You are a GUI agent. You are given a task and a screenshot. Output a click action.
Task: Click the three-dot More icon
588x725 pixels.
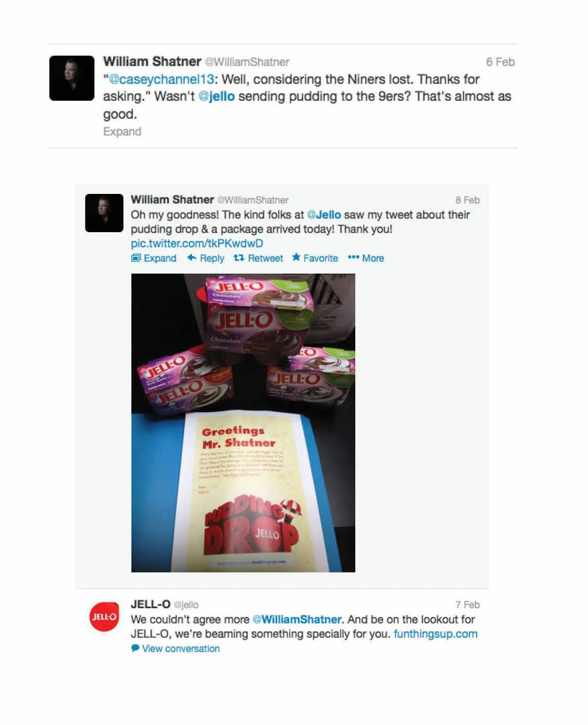(x=353, y=257)
